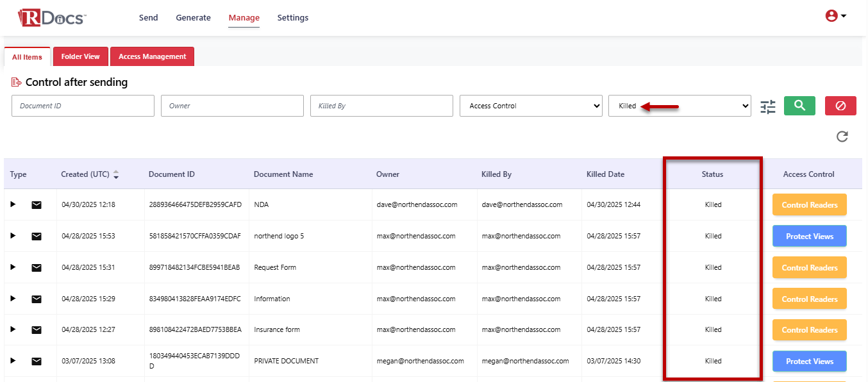Click owner dave@northendassoc.com in NDA row
868x382 pixels.
(417, 205)
